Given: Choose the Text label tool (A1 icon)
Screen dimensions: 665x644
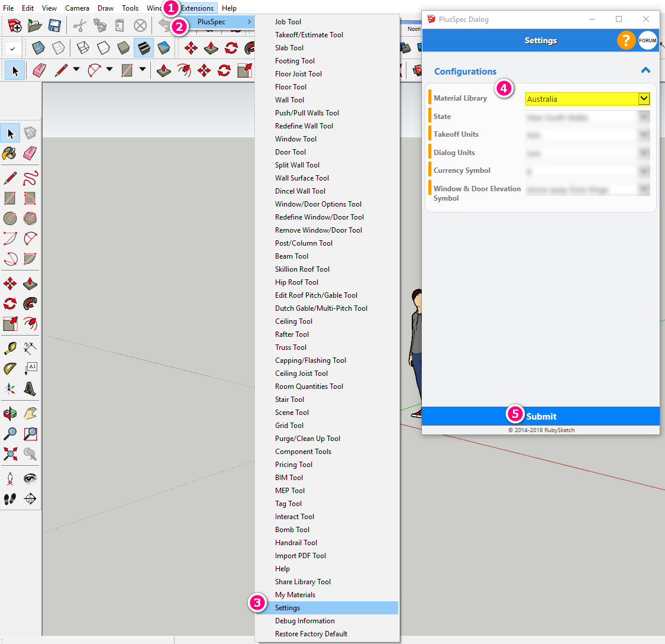Looking at the screenshot, I should 30,368.
